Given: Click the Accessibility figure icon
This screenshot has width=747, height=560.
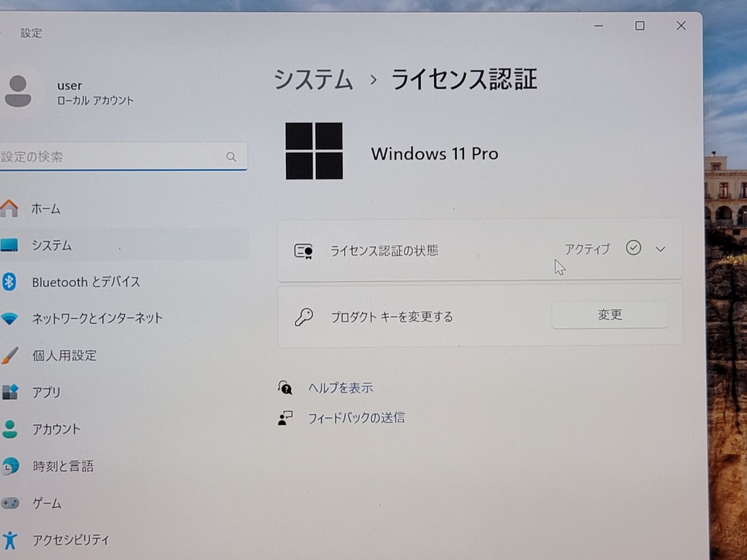Looking at the screenshot, I should tap(10, 540).
